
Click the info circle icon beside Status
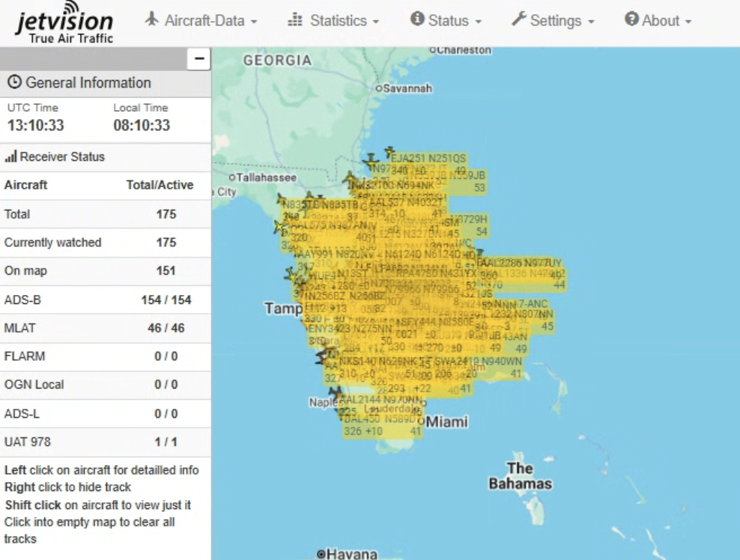click(417, 19)
